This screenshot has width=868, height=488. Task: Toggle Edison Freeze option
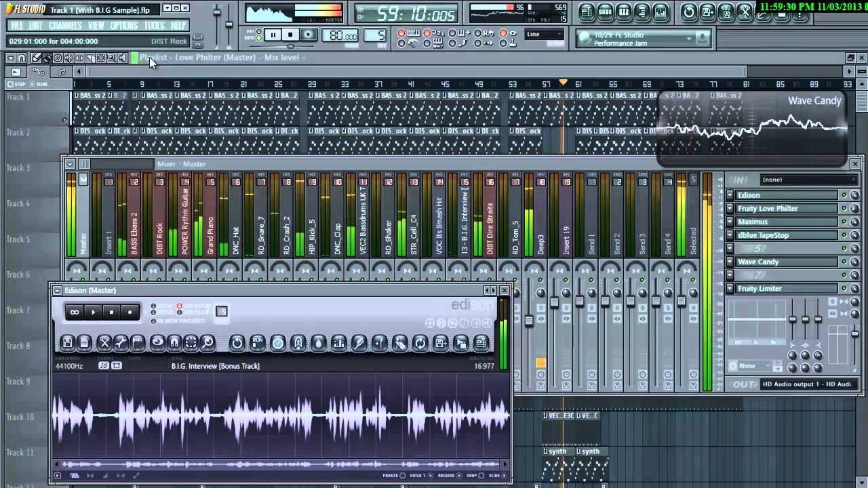click(402, 475)
